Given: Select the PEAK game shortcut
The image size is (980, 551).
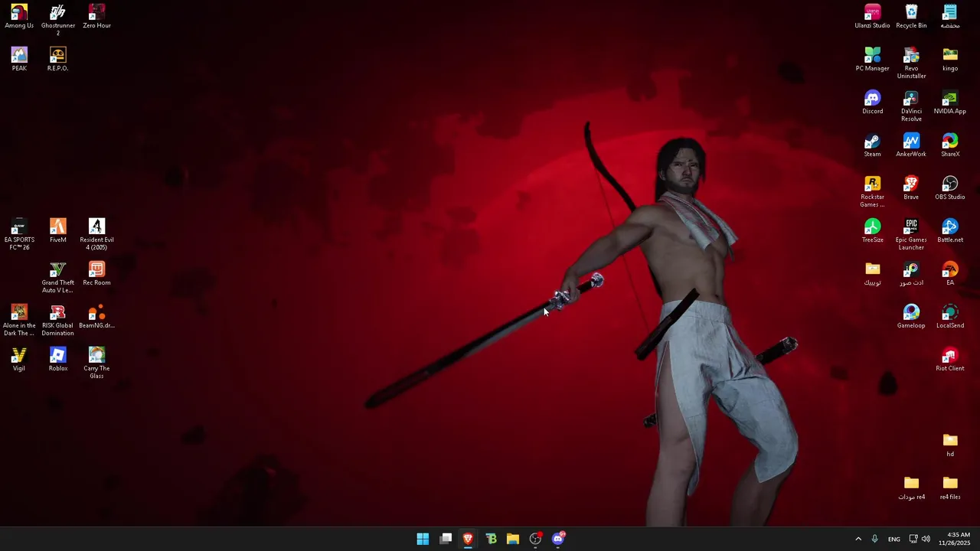Looking at the screenshot, I should (x=19, y=60).
